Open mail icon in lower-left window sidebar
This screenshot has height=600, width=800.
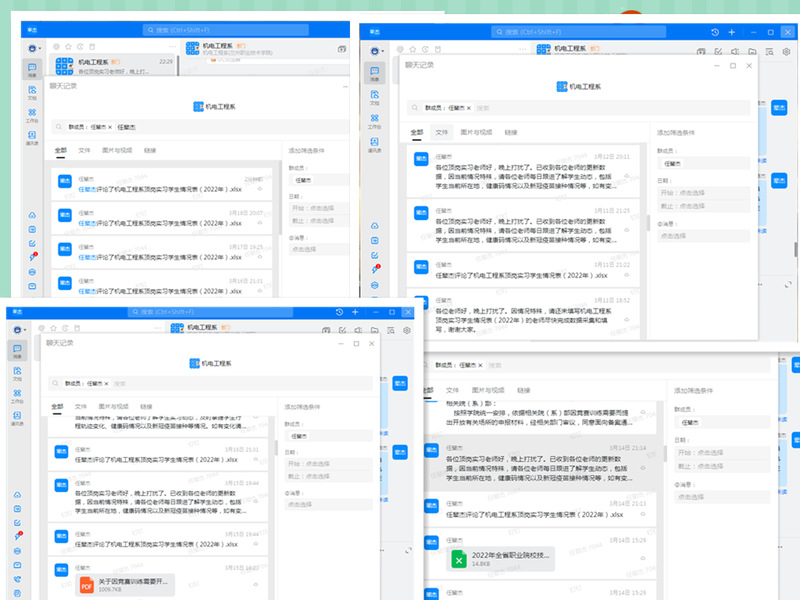point(17,565)
